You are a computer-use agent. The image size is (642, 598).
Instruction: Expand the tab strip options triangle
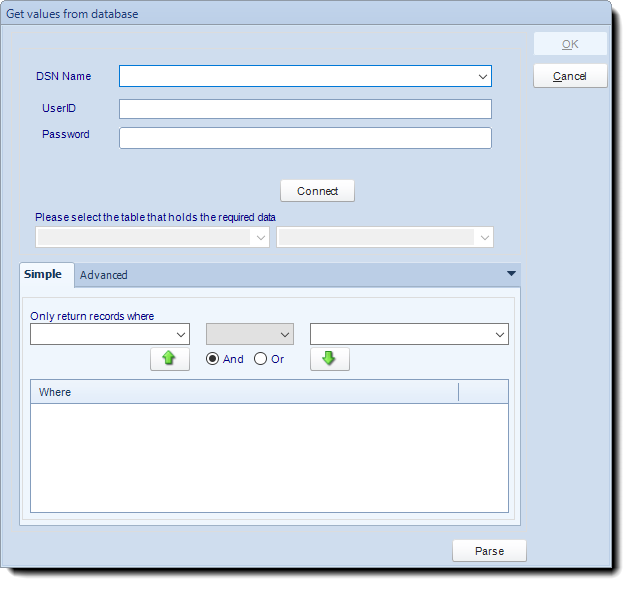click(x=511, y=273)
